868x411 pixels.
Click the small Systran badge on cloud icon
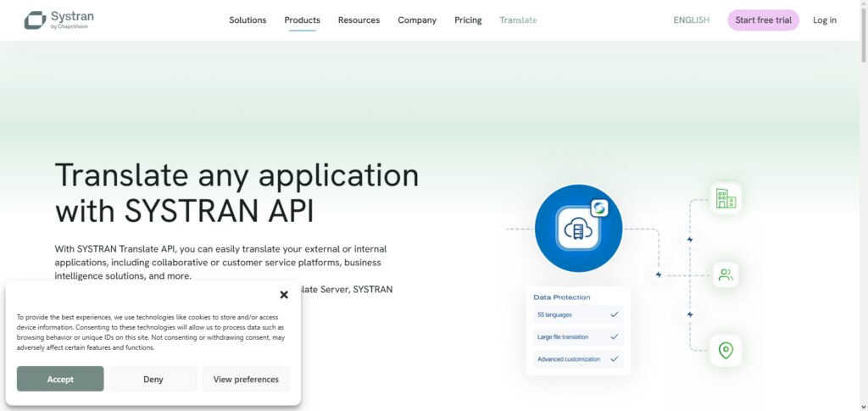(599, 208)
